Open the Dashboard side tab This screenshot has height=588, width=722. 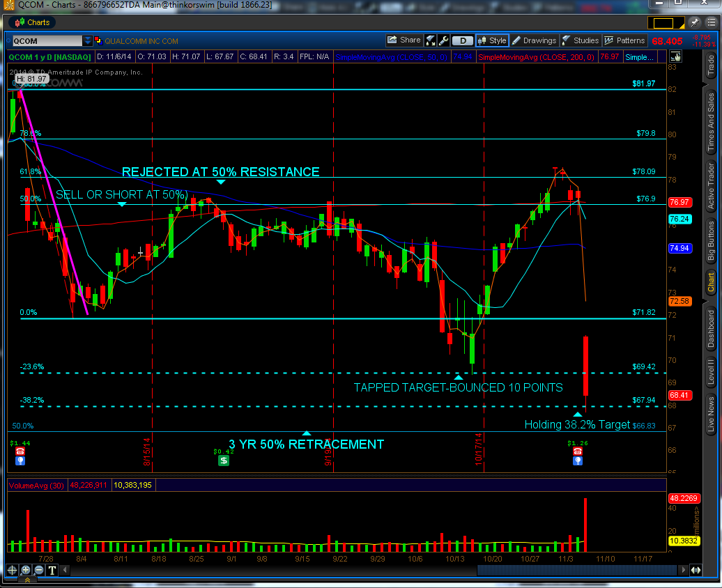click(x=711, y=328)
